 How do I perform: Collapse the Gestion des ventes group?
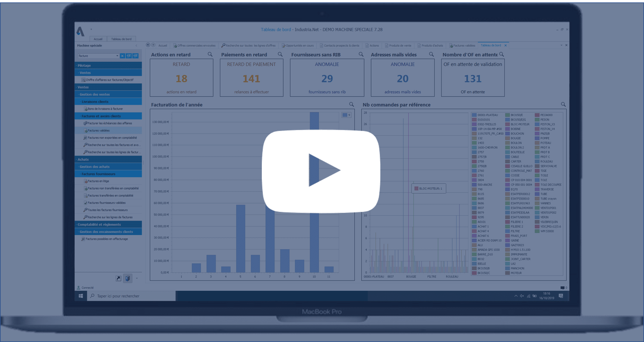[108, 94]
